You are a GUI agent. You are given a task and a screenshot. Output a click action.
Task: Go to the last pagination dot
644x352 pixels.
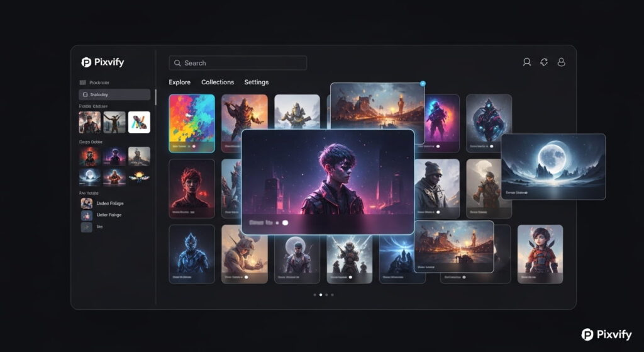[332, 295]
